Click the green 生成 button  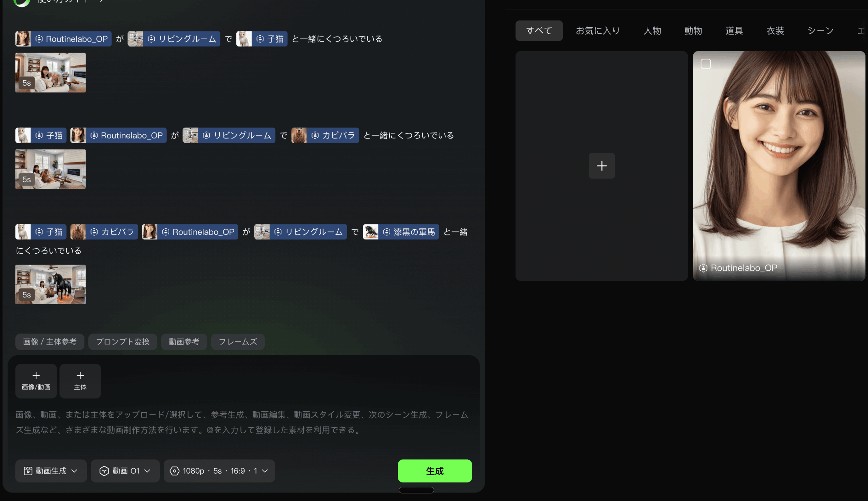435,471
